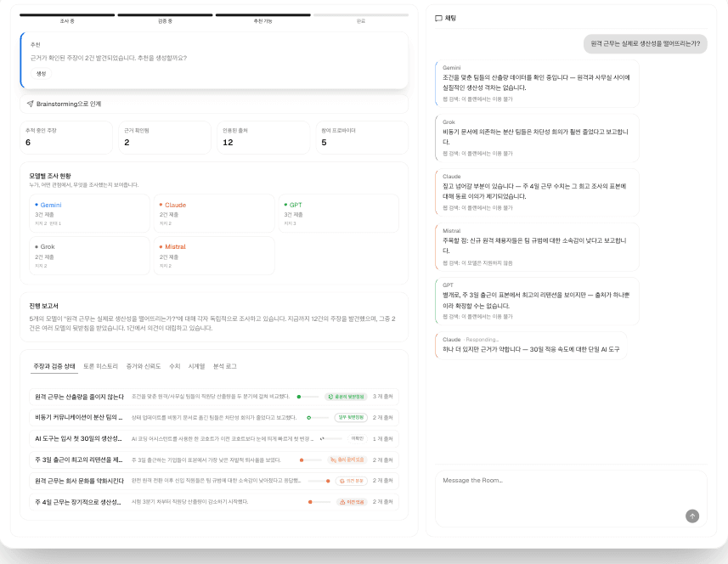Click the paper plane icon beside Brainstorming
This screenshot has width=728, height=564.
coord(31,104)
